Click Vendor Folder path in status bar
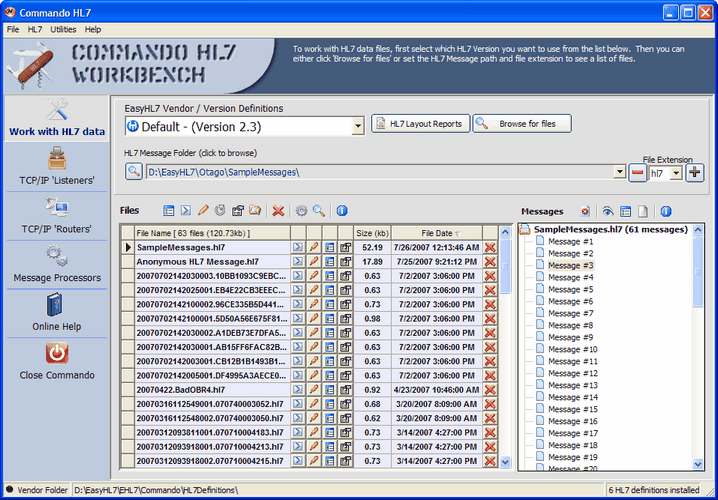 pyautogui.click(x=156, y=490)
